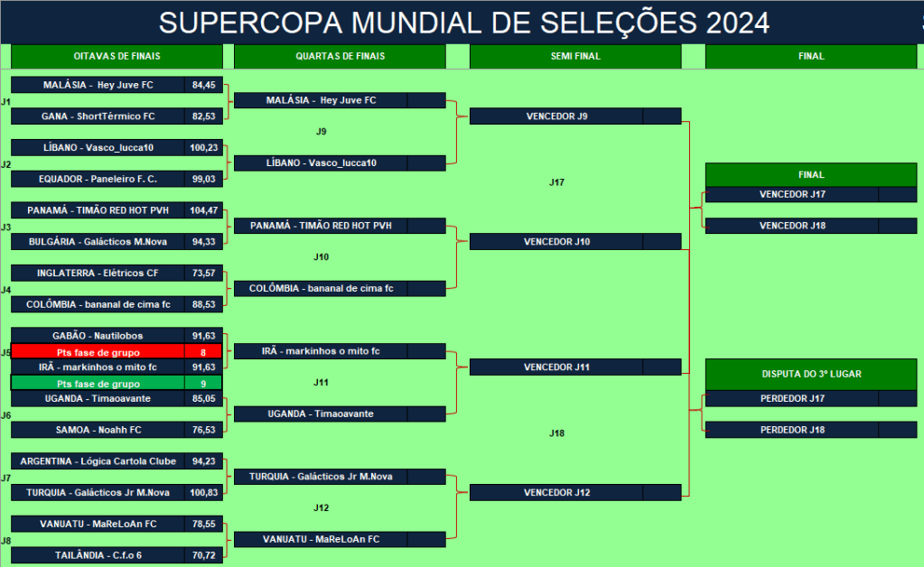Click the score cell showing 70,72

[x=204, y=555]
